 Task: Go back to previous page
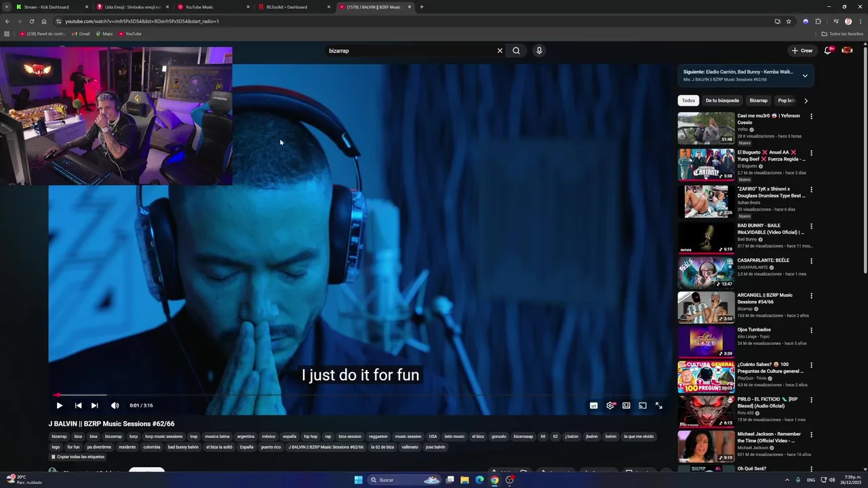pyautogui.click(x=7, y=21)
